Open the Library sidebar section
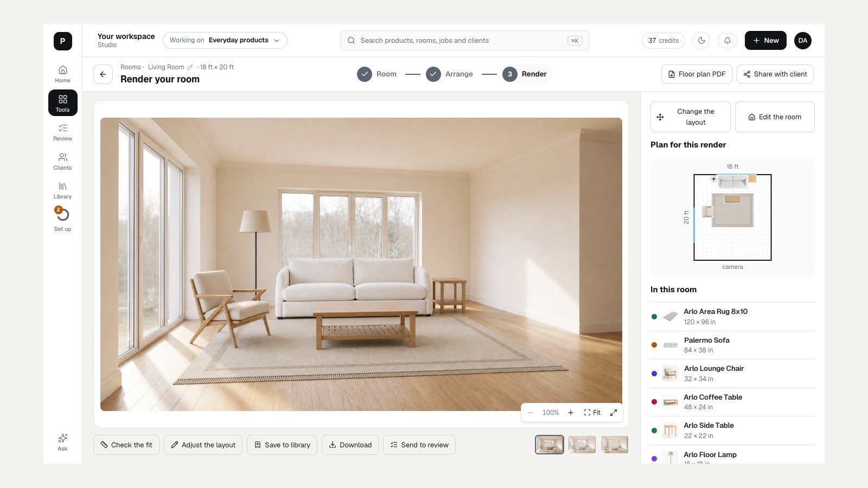Viewport: 868px width, 488px height. [63, 190]
